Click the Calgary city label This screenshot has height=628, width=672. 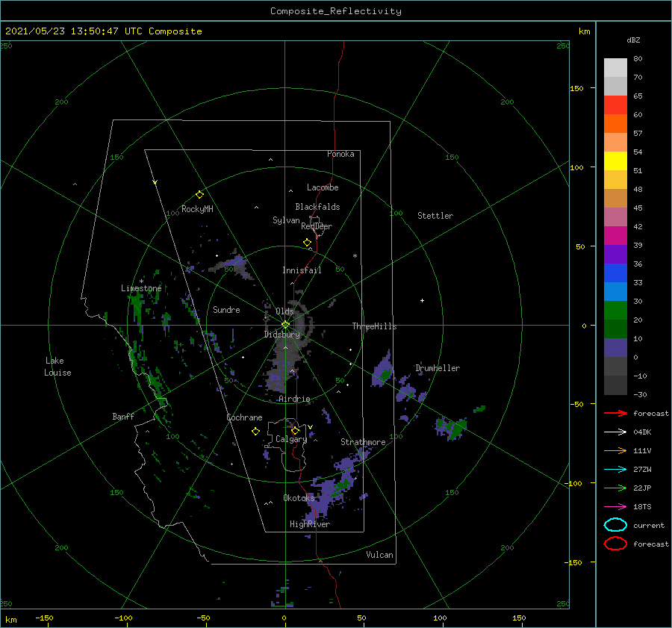pyautogui.click(x=291, y=439)
